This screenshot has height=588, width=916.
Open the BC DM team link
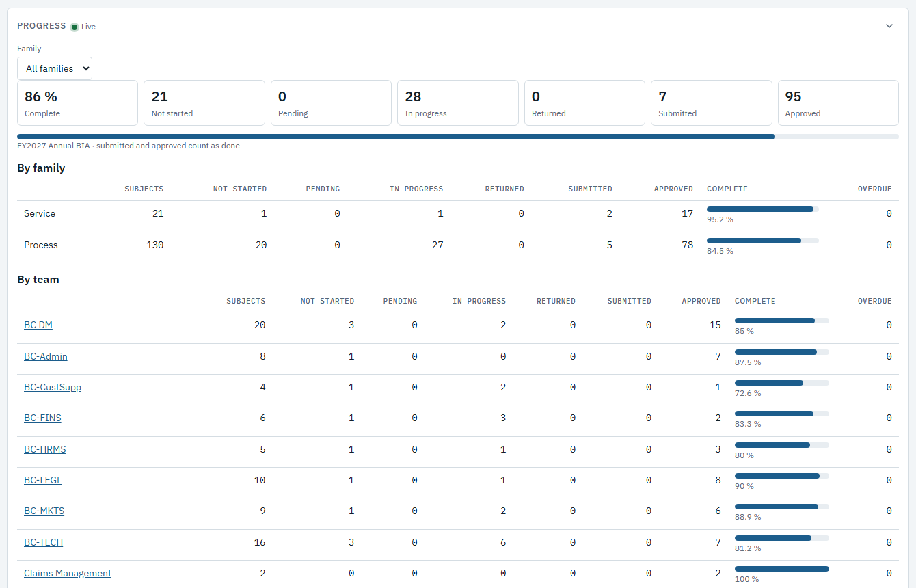click(38, 325)
